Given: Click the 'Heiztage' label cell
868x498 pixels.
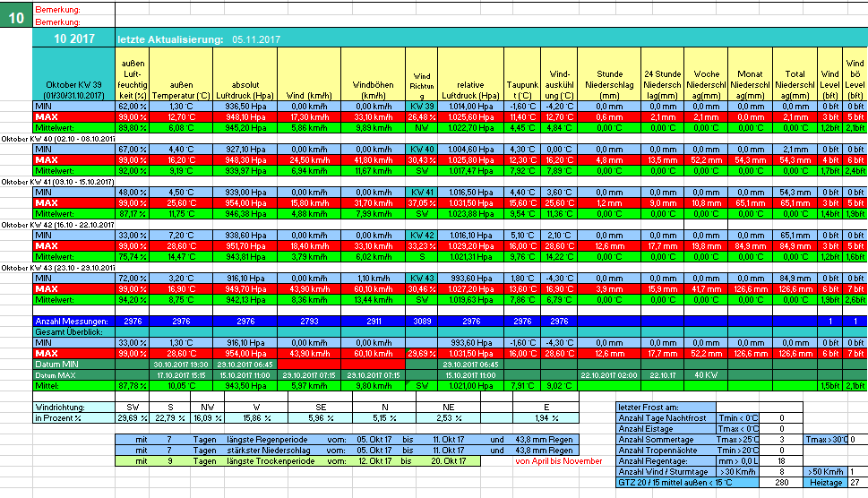Looking at the screenshot, I should click(x=826, y=483).
